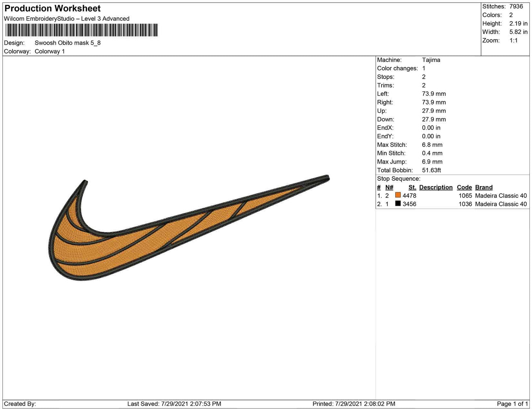532x409 pixels.
Task: Select the "Wilcom EmbroideryStudio – Level 3 Advanced" text
Action: pos(67,19)
